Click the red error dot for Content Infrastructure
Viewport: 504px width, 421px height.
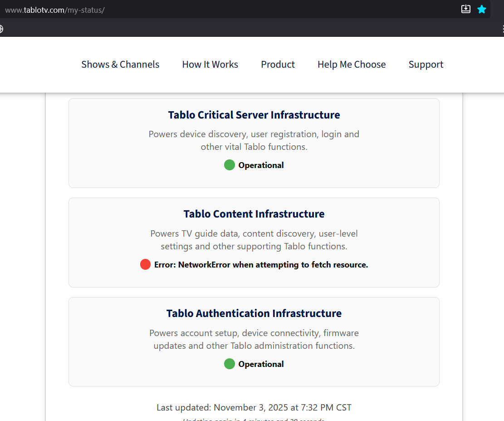145,265
